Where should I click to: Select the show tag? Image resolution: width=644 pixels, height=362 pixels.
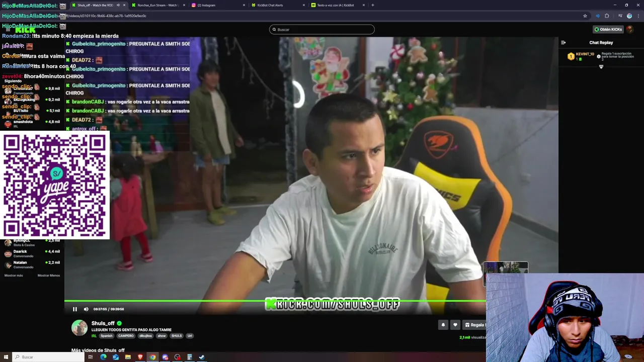pos(162,336)
